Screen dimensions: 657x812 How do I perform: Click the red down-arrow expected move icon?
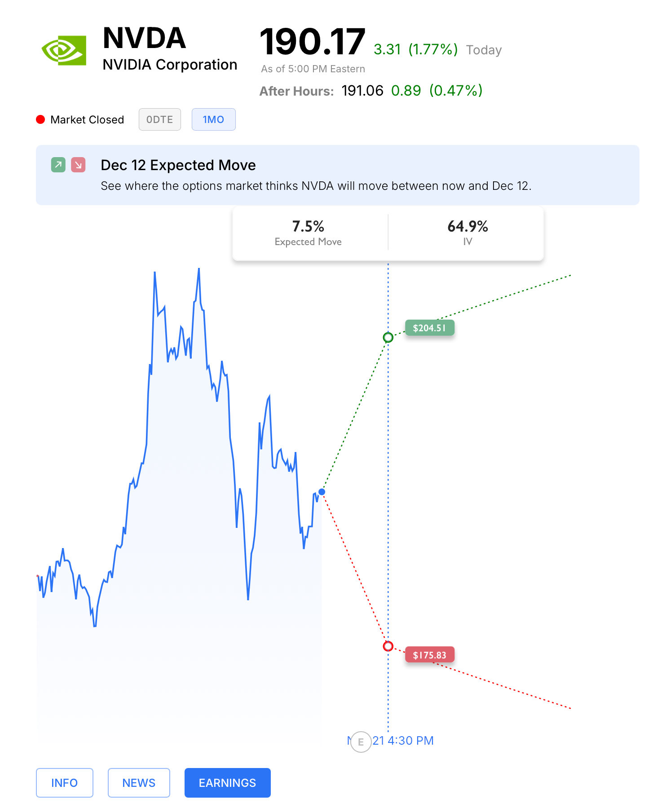point(78,165)
